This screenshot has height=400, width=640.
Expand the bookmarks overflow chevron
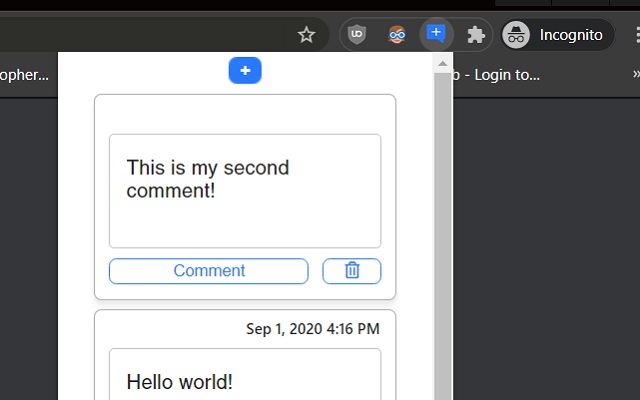coord(636,74)
